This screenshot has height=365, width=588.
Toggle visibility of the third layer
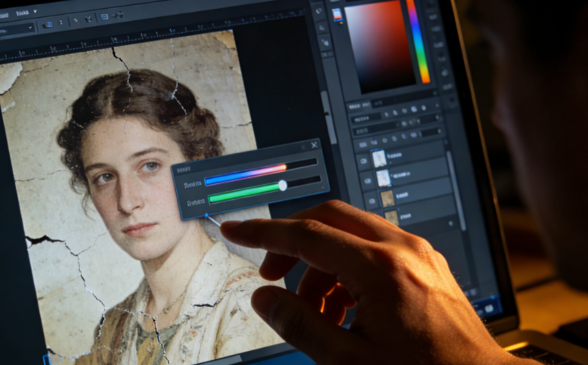(x=371, y=200)
